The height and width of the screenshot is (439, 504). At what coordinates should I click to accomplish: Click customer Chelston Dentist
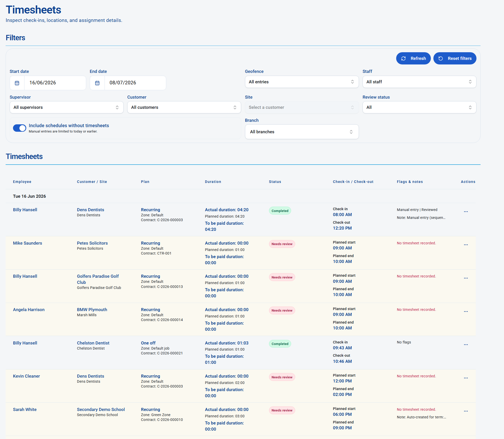click(x=93, y=343)
